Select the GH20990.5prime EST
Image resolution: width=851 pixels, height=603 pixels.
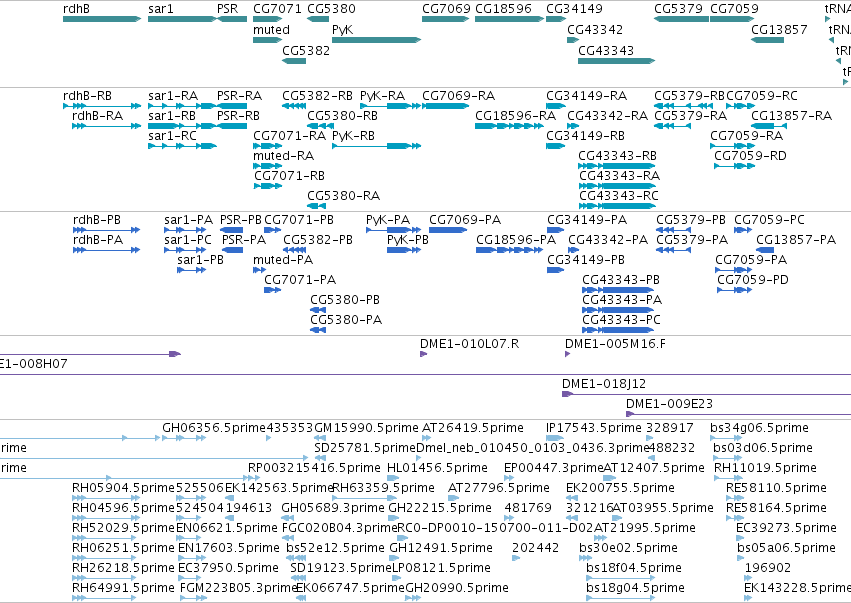[414, 598]
